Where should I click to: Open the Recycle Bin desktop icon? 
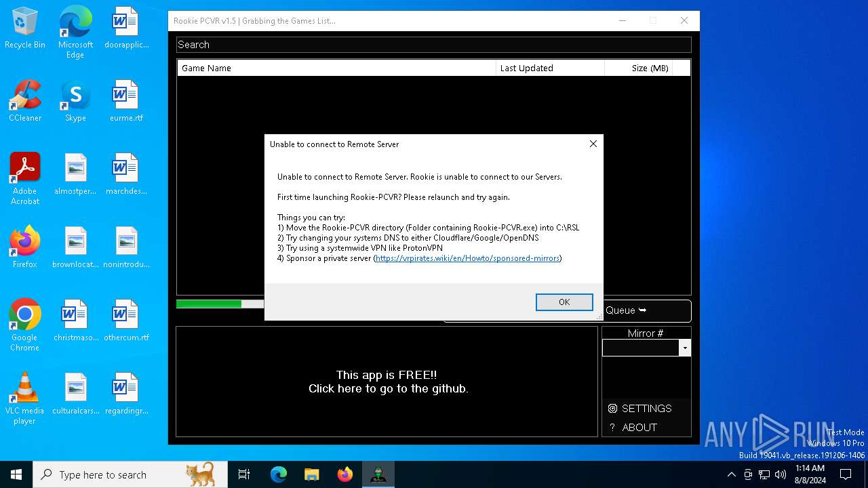click(x=25, y=28)
